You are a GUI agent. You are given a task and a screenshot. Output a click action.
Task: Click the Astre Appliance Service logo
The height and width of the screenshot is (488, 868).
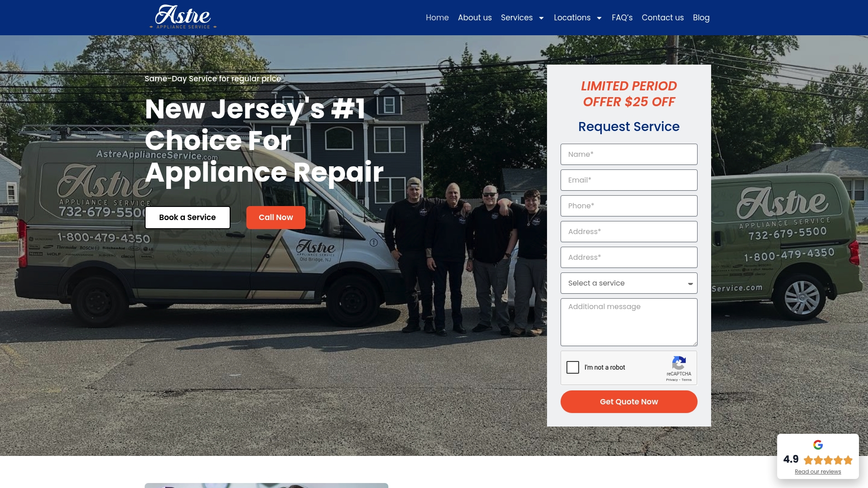pyautogui.click(x=183, y=17)
